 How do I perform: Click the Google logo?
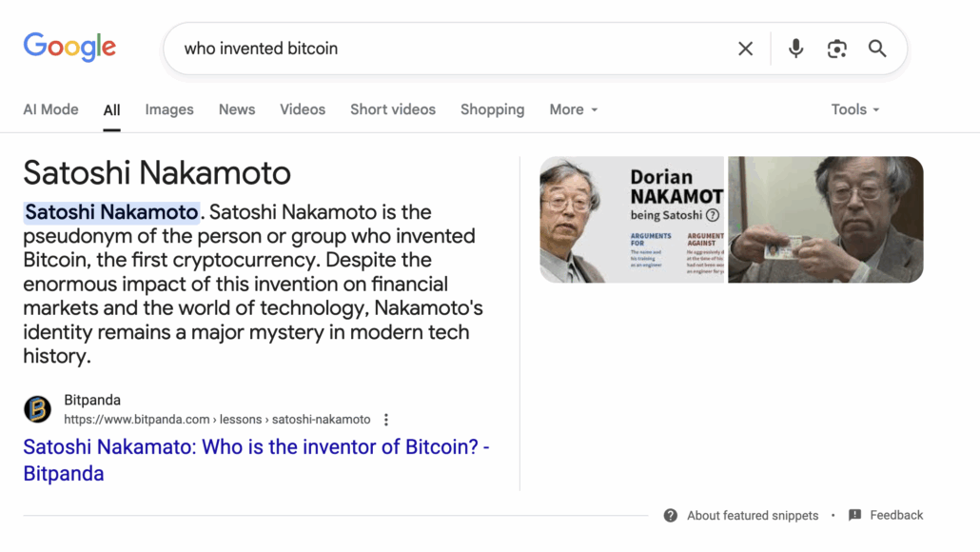pyautogui.click(x=69, y=47)
